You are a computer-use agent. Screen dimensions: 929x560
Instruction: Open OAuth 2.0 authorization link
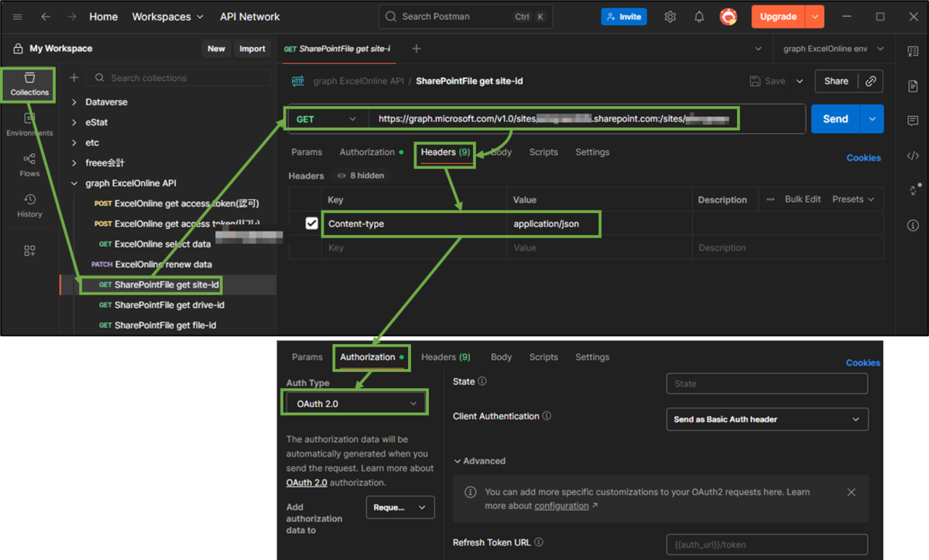tap(307, 483)
